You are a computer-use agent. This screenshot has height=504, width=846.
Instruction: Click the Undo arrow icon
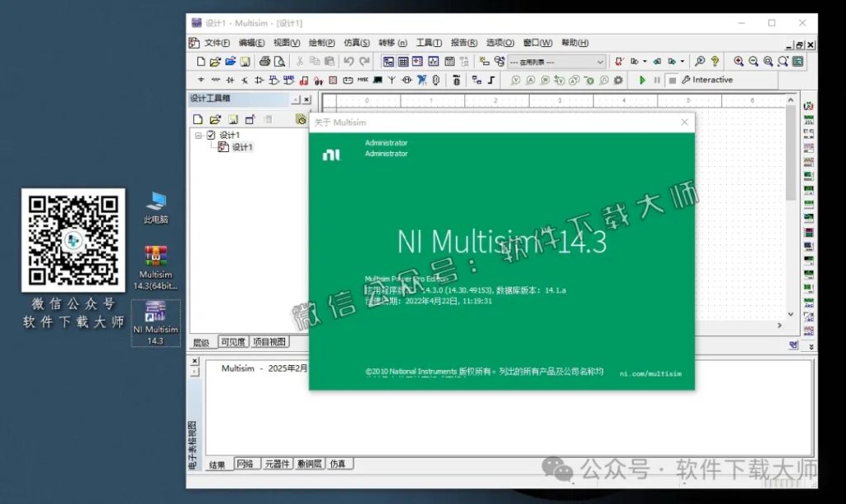coord(349,61)
